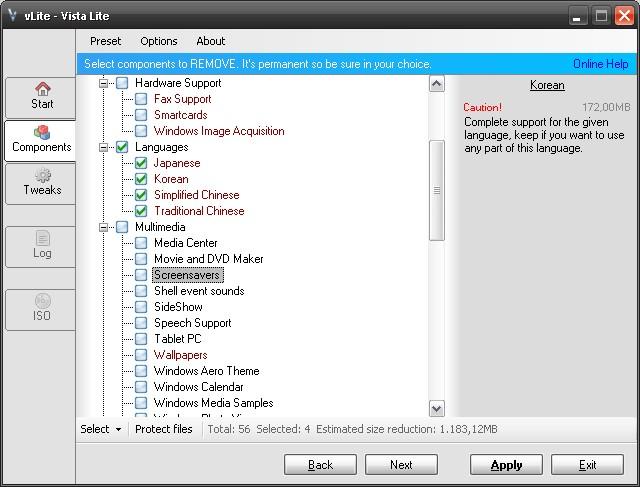The width and height of the screenshot is (640, 487).
Task: Click the Next button
Action: [x=401, y=465]
